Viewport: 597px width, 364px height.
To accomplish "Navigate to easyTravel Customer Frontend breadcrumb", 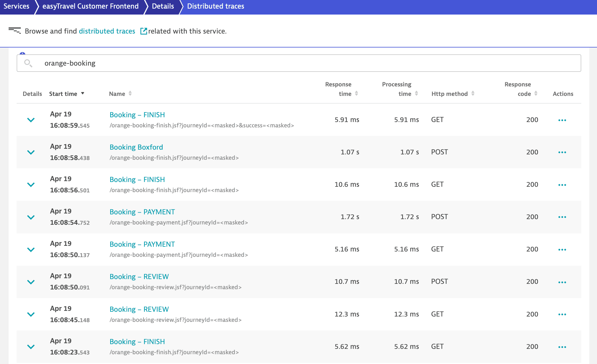I will 90,6.
